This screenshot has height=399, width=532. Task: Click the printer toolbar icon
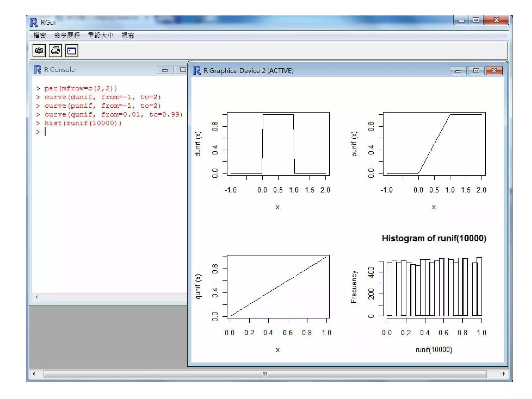(x=55, y=51)
